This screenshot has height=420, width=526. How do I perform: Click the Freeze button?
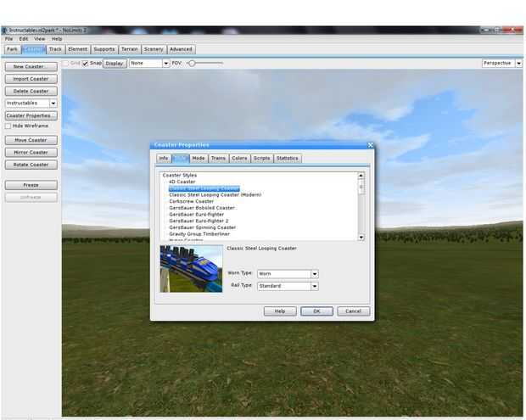31,185
